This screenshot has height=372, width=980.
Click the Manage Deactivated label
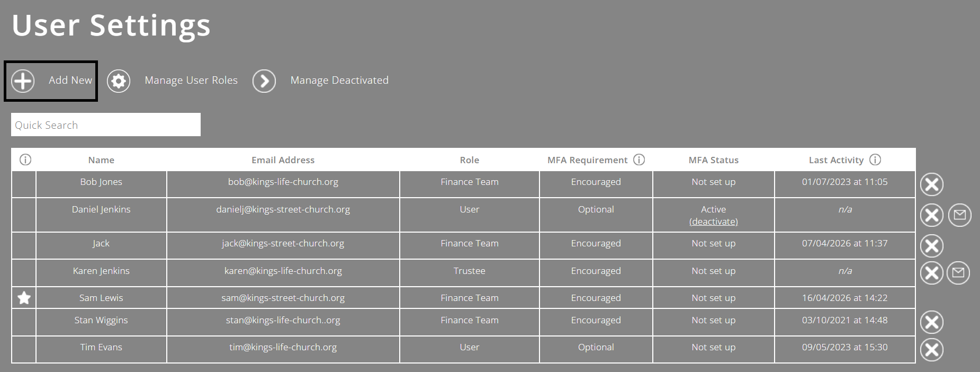[339, 81]
